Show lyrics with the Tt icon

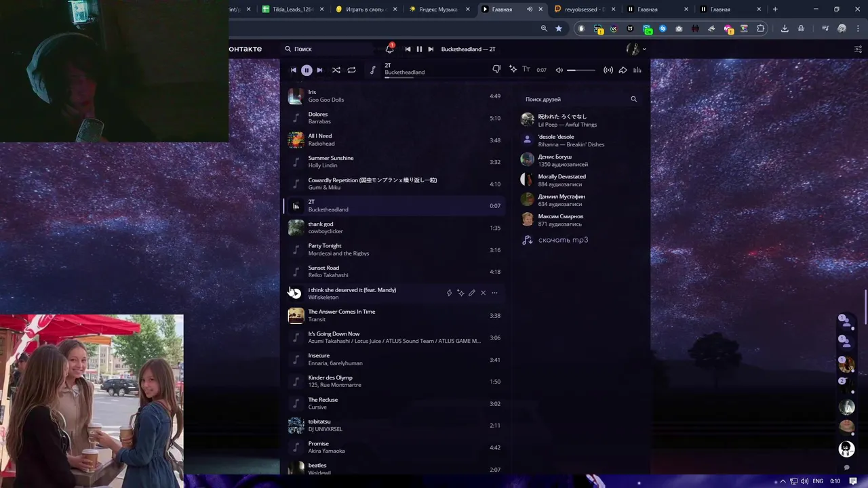pos(526,69)
